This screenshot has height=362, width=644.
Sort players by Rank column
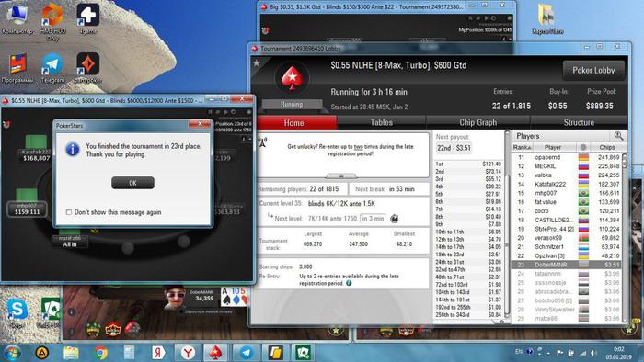coord(523,147)
